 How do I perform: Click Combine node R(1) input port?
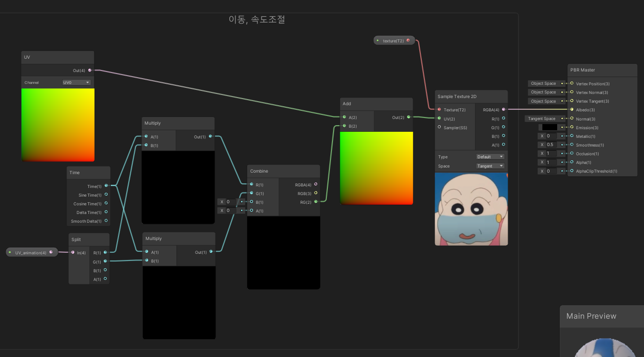pos(252,184)
